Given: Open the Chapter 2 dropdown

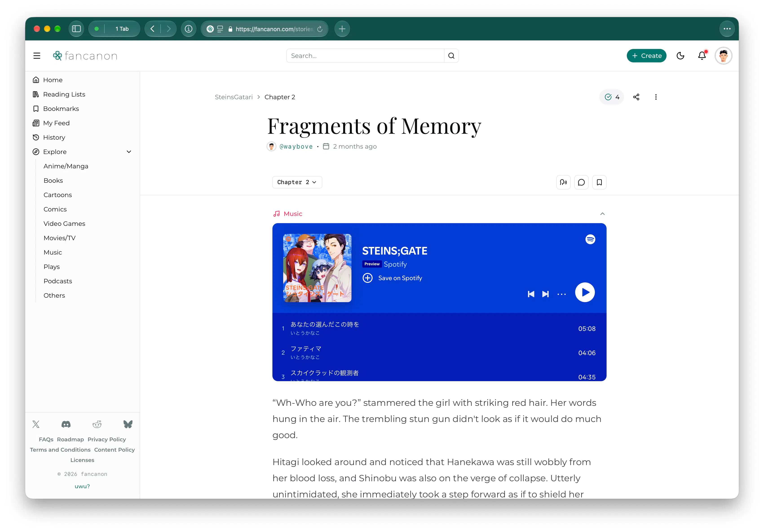Looking at the screenshot, I should tap(297, 182).
